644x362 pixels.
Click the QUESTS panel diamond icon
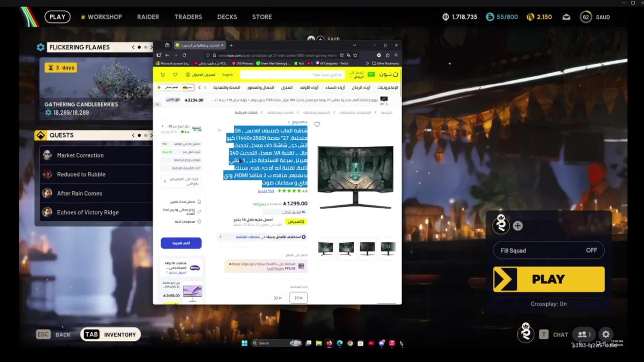[x=41, y=135]
